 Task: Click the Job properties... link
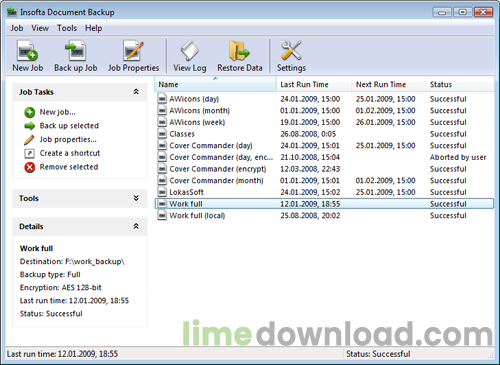68,139
